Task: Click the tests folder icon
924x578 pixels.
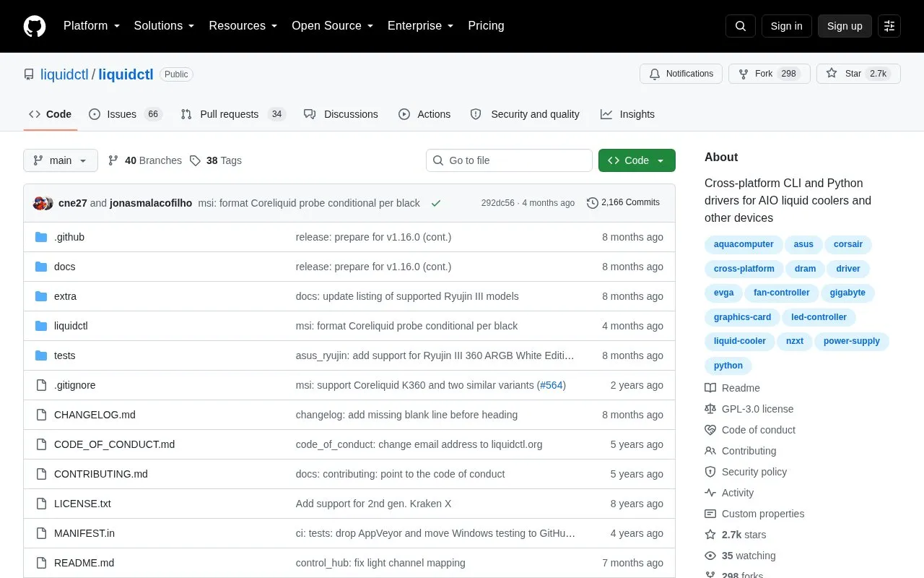Action: click(x=41, y=355)
